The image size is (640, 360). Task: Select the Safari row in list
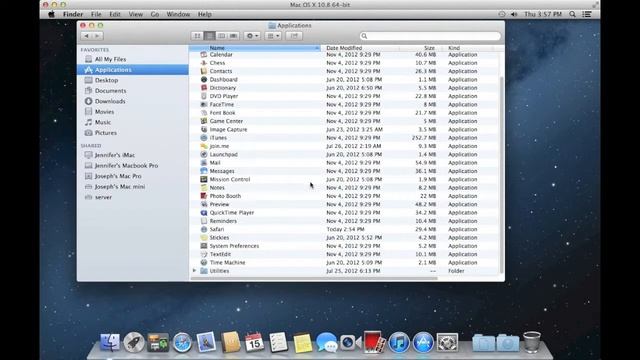point(344,229)
